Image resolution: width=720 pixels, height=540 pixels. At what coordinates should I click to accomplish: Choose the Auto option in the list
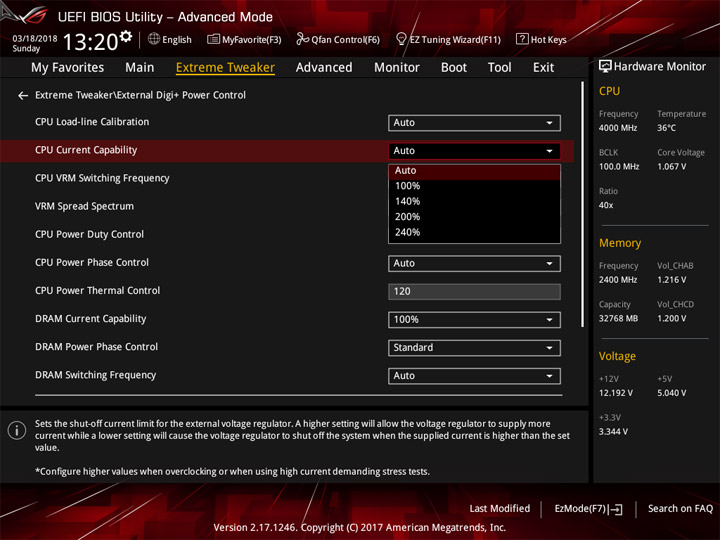click(x=474, y=171)
